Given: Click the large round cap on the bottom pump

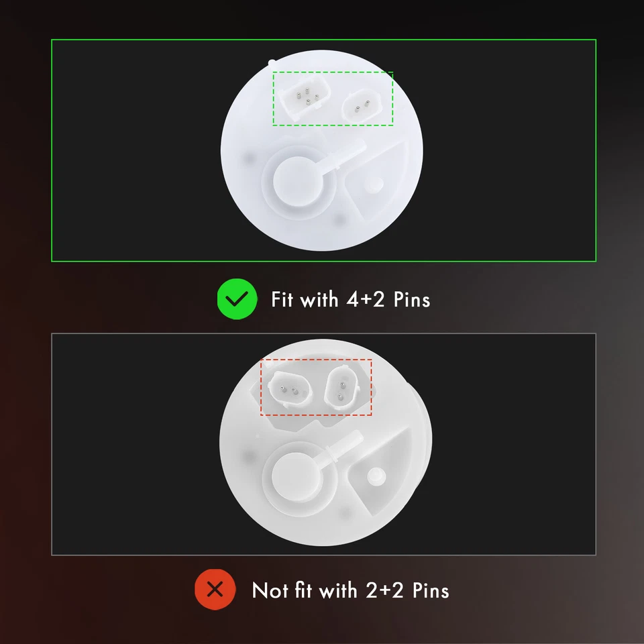Looking at the screenshot, I should point(297,476).
